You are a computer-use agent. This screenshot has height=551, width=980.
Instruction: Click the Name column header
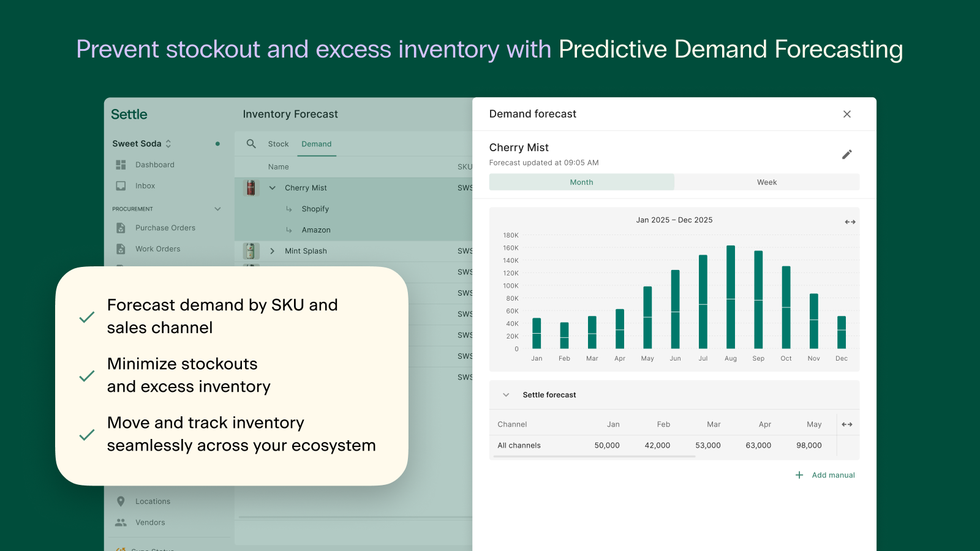tap(278, 167)
